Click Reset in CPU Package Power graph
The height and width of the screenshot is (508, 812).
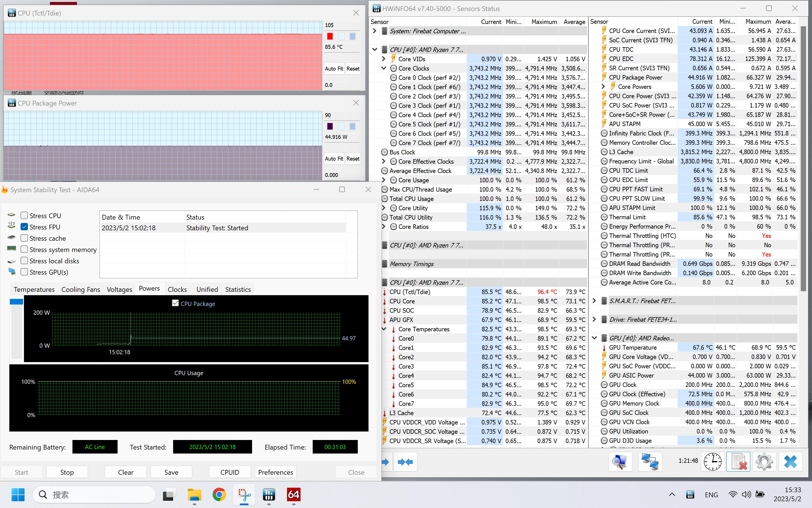point(353,159)
